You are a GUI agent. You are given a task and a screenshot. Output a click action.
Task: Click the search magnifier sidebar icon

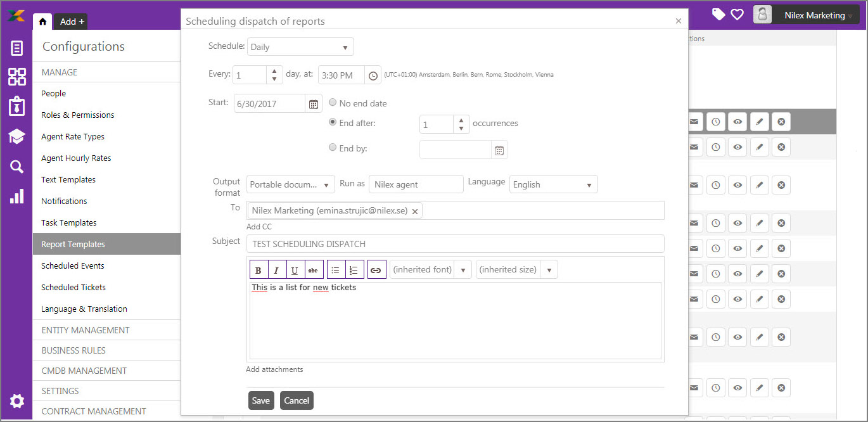click(16, 167)
